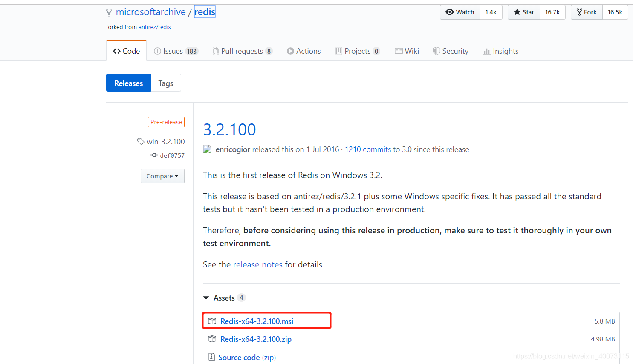
Task: Open the Projects tab
Action: click(x=357, y=51)
